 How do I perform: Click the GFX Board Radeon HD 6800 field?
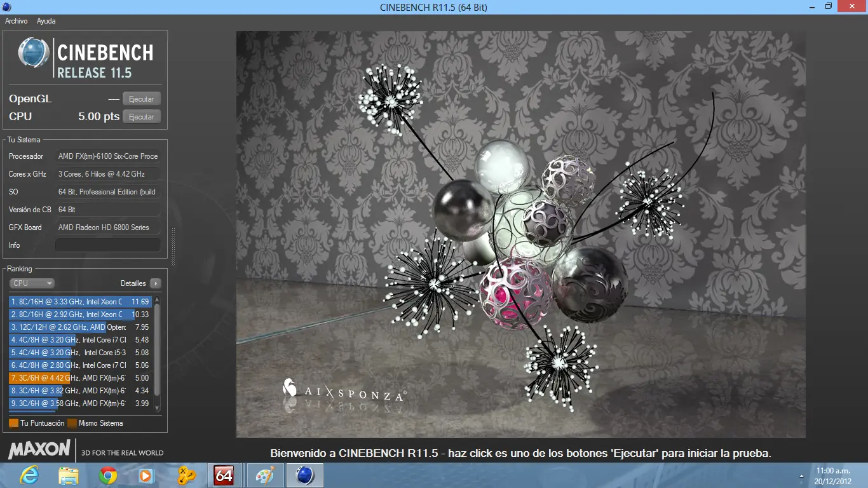108,227
